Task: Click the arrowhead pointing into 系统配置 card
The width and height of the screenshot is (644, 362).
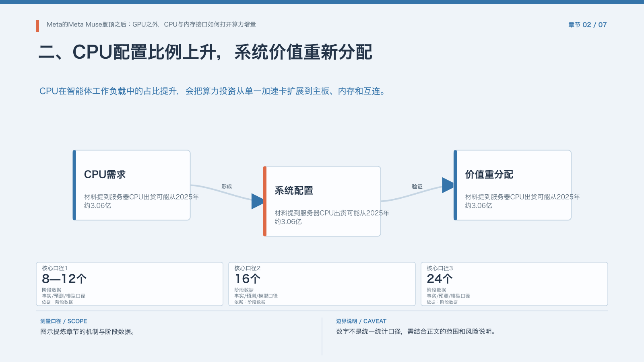Action: [257, 201]
